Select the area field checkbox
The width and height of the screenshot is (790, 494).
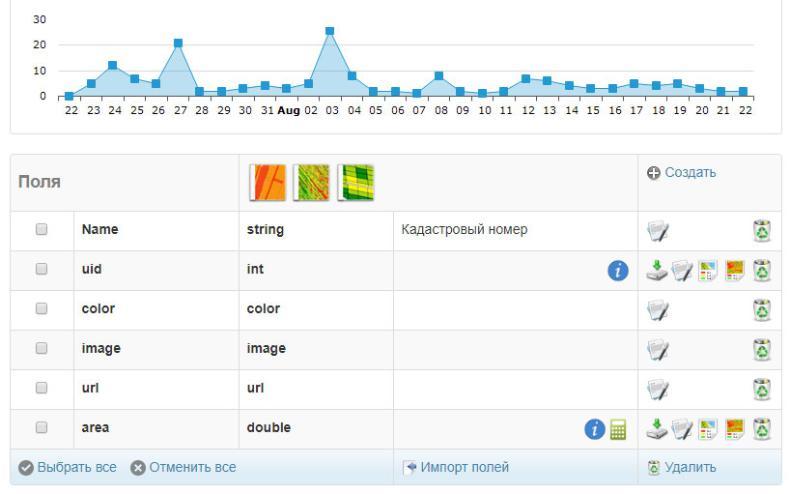pos(41,427)
